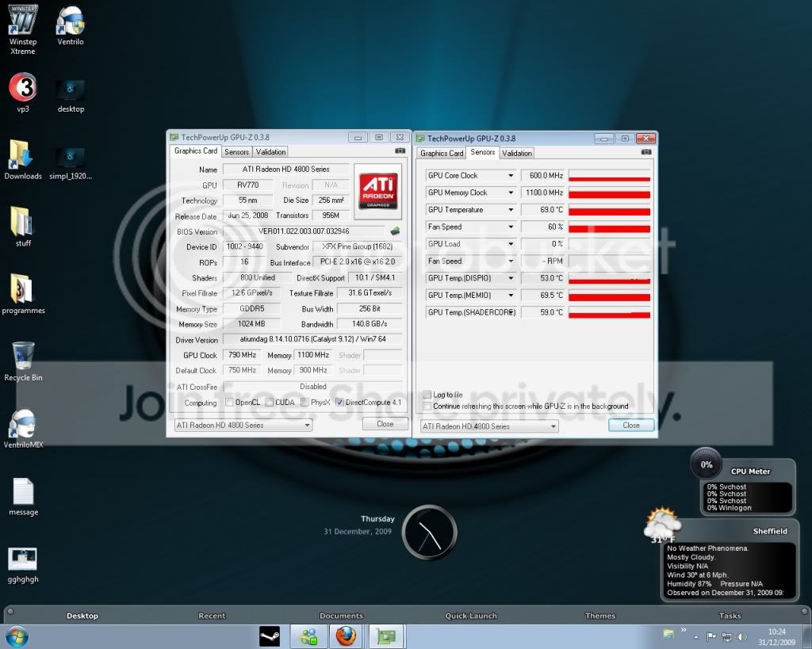Open the Recycle Bin icon
812x649 pixels.
tap(23, 361)
